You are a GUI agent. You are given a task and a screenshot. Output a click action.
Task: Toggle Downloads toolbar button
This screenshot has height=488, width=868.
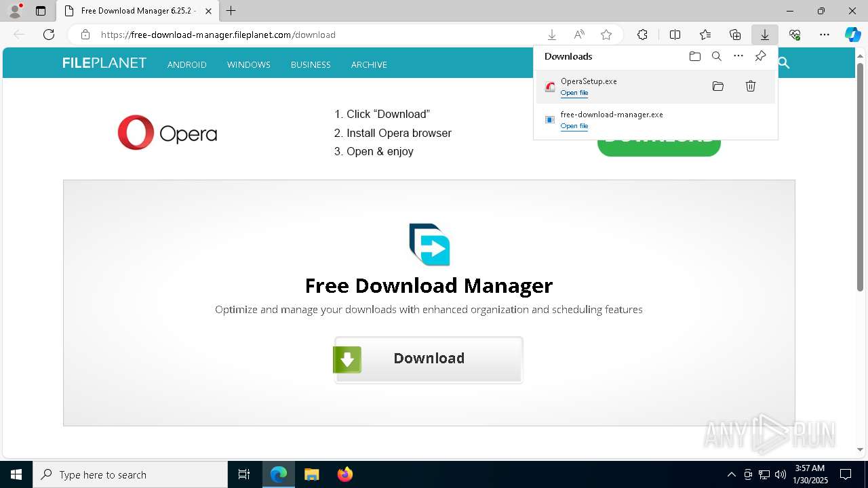tap(764, 35)
